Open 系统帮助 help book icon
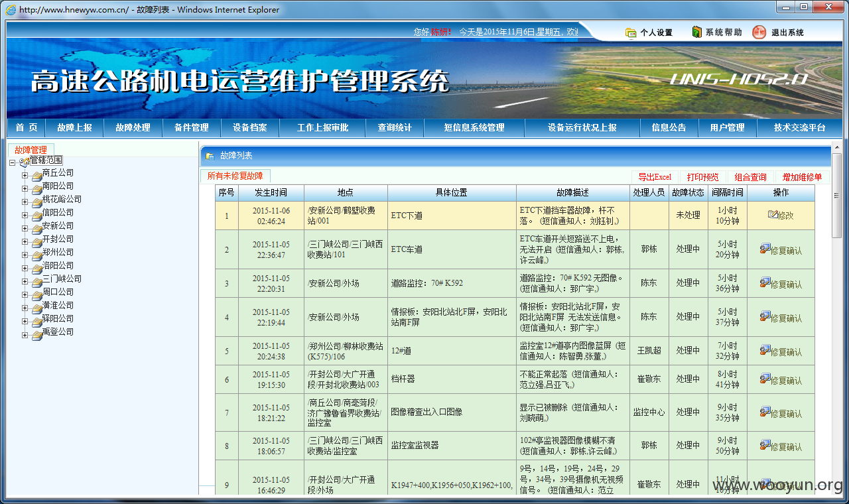Viewport: 849px width, 504px height. pyautogui.click(x=696, y=32)
